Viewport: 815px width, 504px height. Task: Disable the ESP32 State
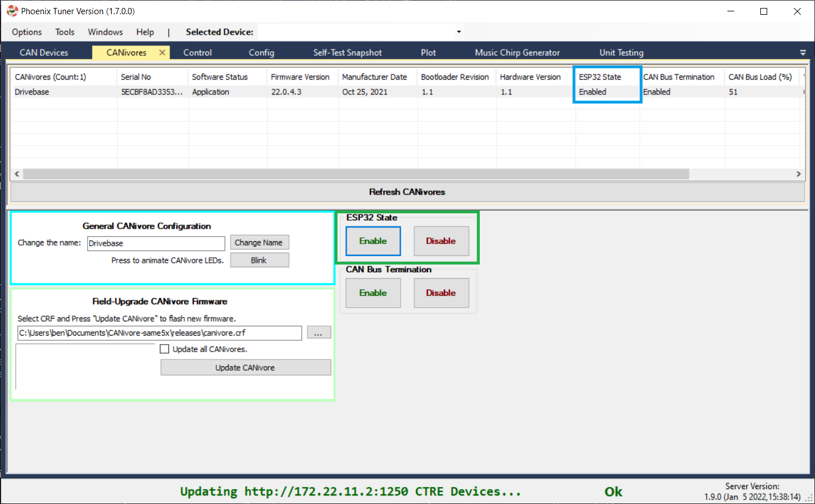(442, 241)
